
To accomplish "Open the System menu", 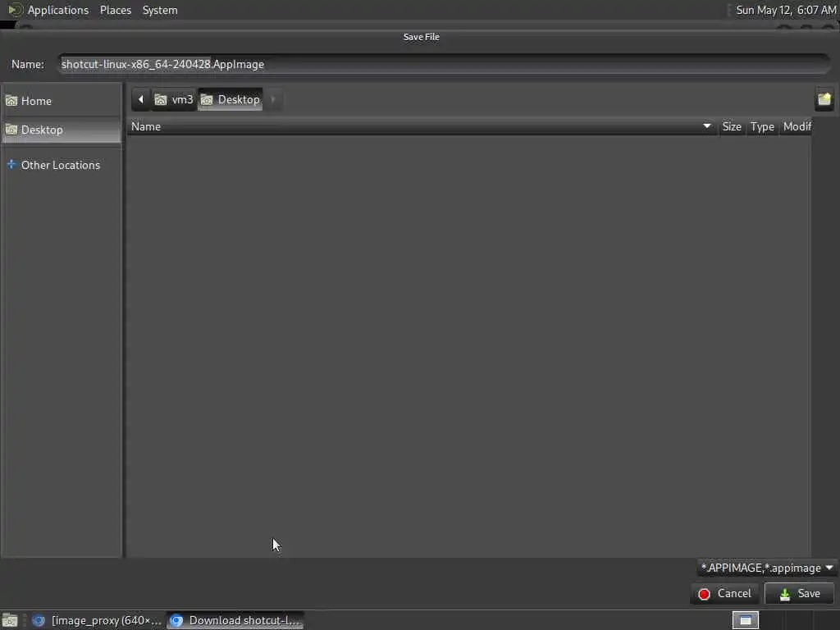I will [160, 10].
